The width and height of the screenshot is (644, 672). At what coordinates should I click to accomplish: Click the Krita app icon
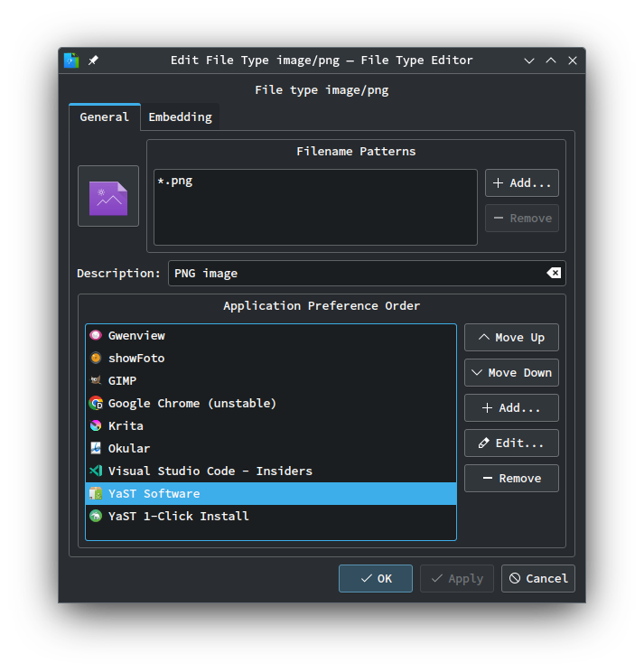pyautogui.click(x=96, y=425)
